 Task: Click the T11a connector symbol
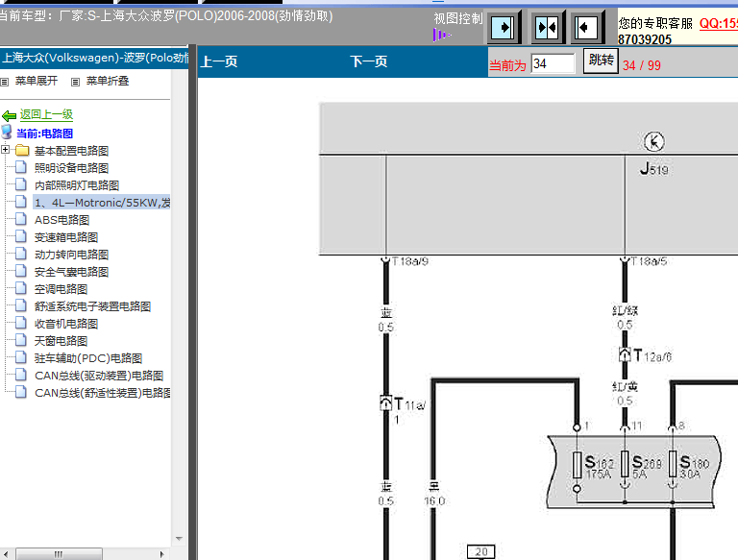click(385, 402)
